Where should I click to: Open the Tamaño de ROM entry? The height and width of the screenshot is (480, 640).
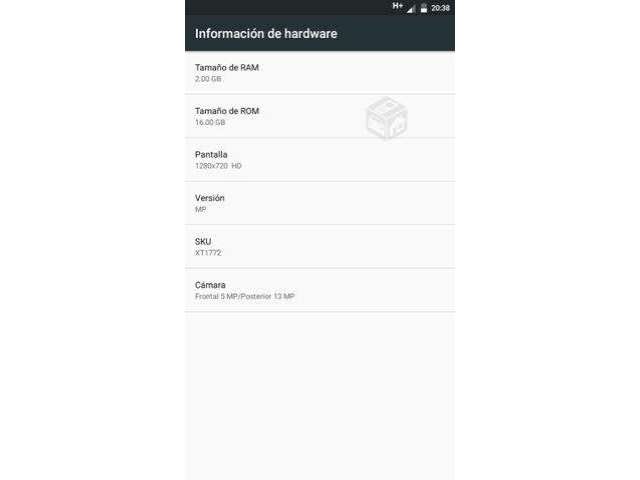pos(320,116)
